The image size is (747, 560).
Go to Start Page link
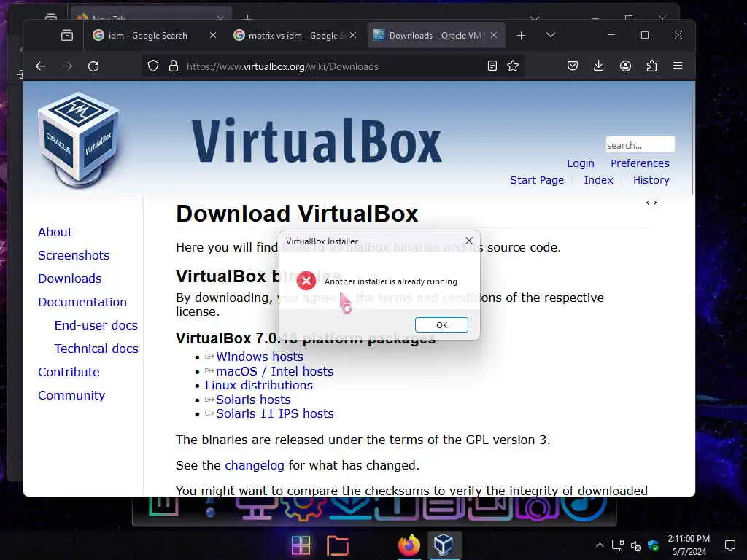[x=536, y=180]
